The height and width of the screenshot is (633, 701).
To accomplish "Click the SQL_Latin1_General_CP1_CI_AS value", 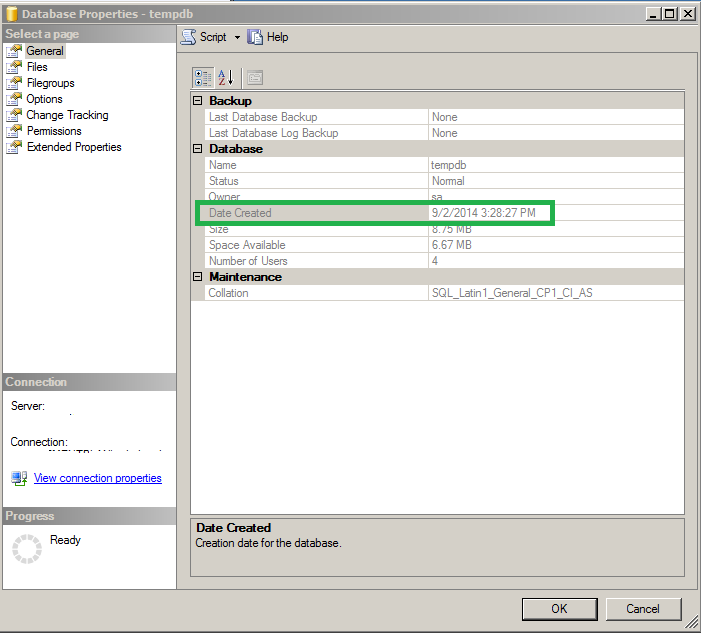I will point(512,293).
